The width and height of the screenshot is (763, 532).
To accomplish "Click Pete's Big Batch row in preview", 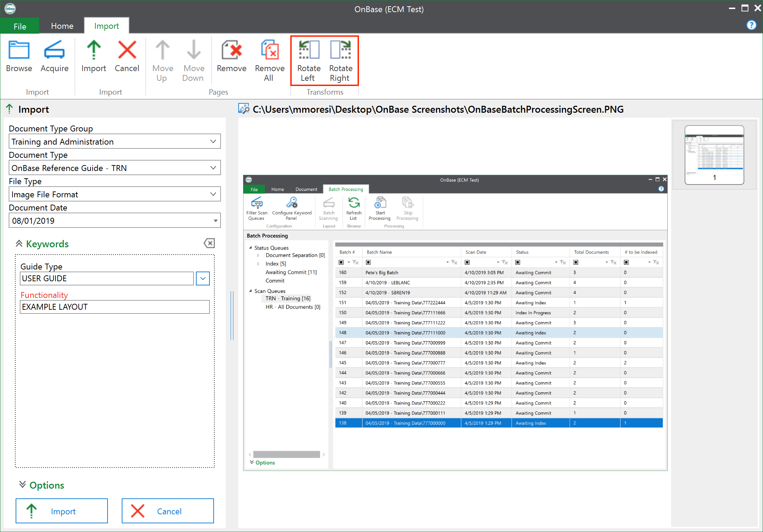I will [499, 273].
